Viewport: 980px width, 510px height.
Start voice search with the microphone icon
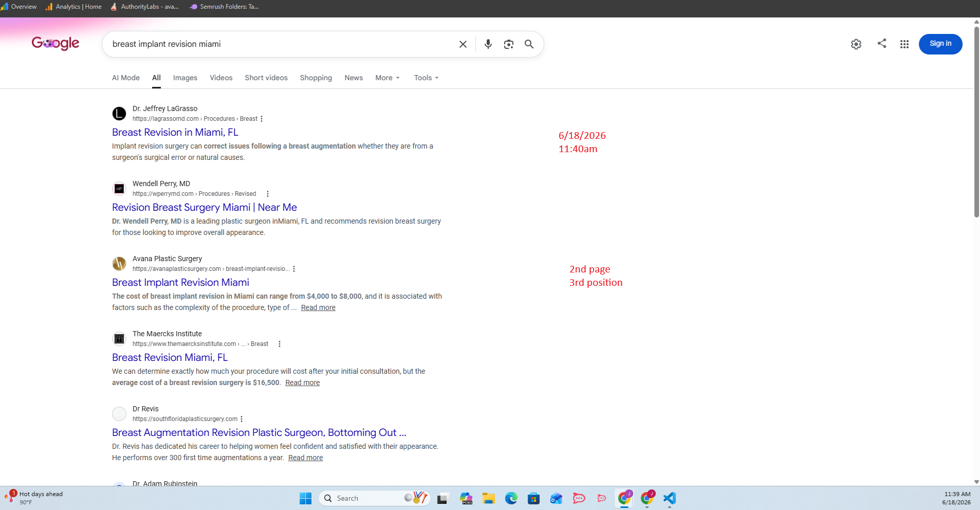click(488, 44)
